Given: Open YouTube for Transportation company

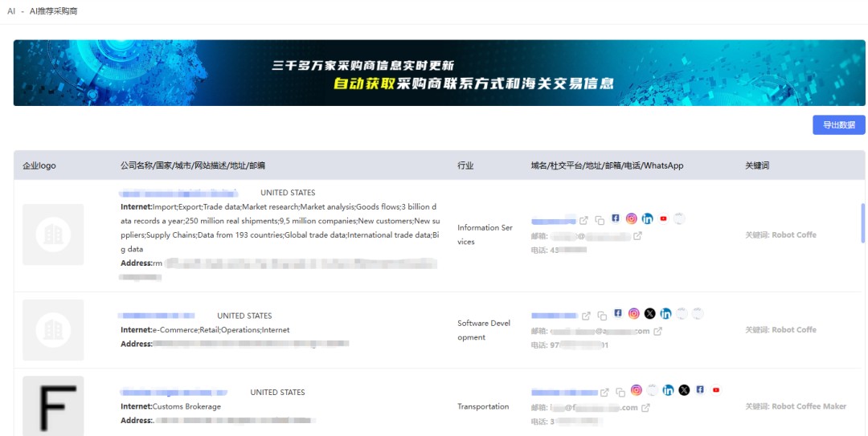Looking at the screenshot, I should (716, 390).
